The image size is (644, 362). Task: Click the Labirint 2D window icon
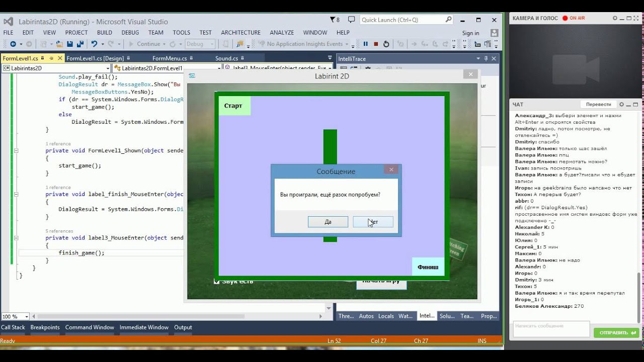(x=192, y=75)
